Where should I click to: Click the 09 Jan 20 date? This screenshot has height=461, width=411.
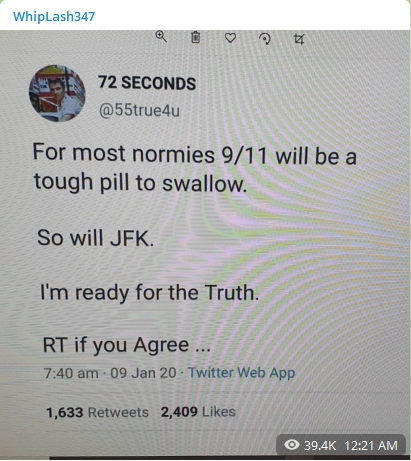pos(143,373)
